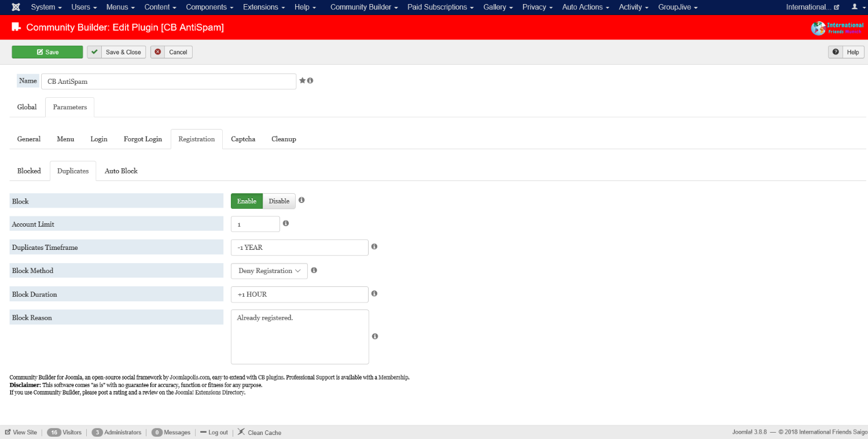868x439 pixels.
Task: Click info icon for Duplicates Timeframe
Action: click(374, 246)
